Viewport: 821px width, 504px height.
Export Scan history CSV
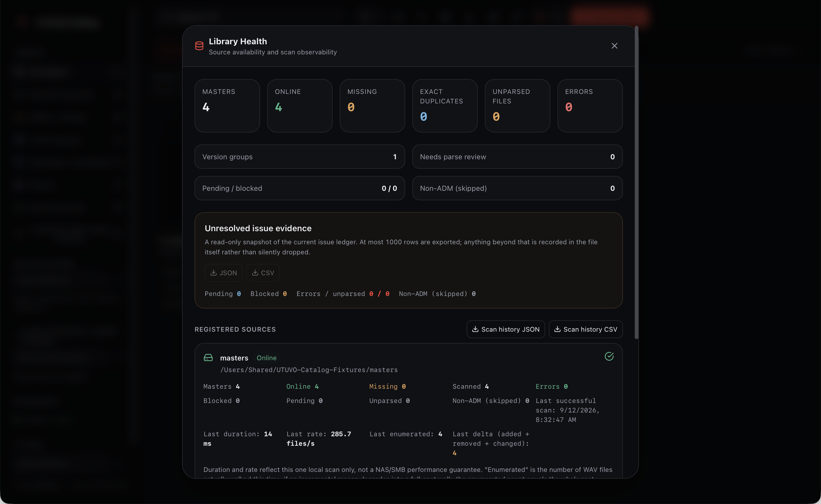[586, 329]
